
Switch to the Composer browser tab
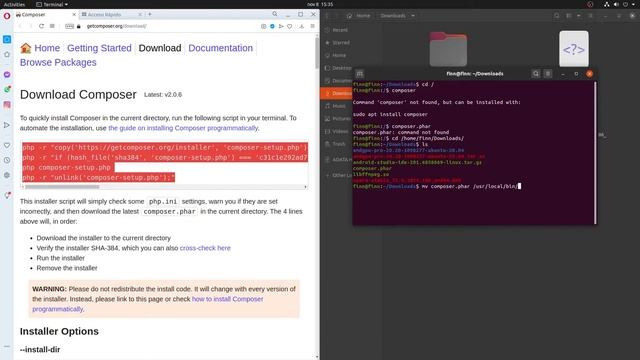click(45, 14)
